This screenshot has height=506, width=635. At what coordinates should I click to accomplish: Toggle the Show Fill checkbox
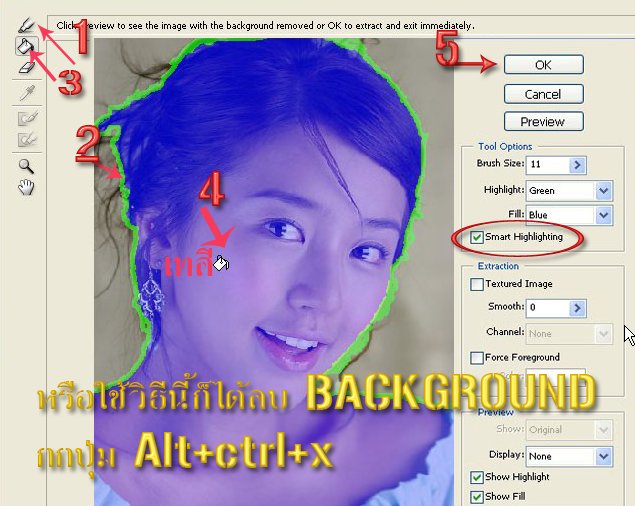point(477,497)
